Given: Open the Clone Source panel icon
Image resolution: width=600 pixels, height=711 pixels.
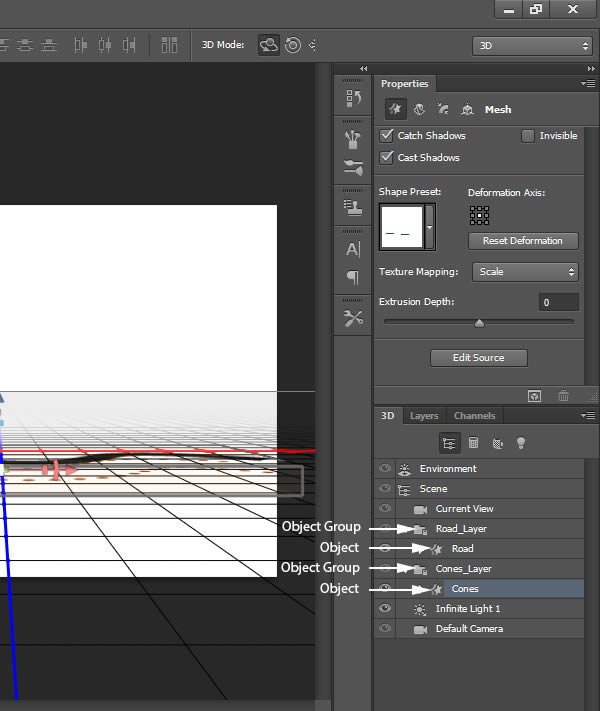Looking at the screenshot, I should click(x=352, y=208).
